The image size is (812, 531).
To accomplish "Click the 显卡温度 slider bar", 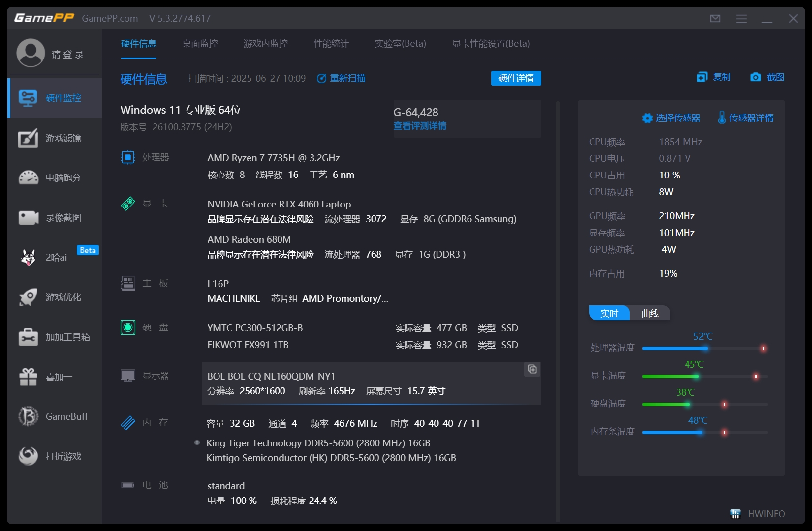I will point(705,376).
